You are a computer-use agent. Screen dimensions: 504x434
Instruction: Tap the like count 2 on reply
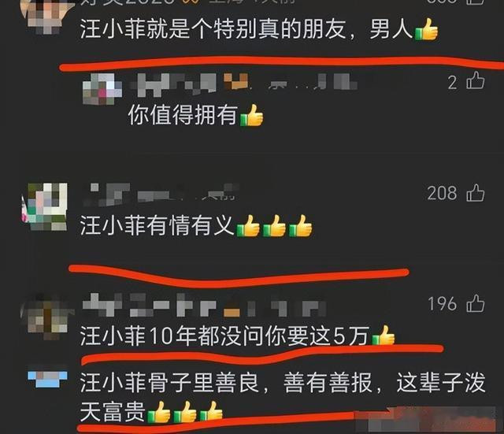pyautogui.click(x=452, y=83)
